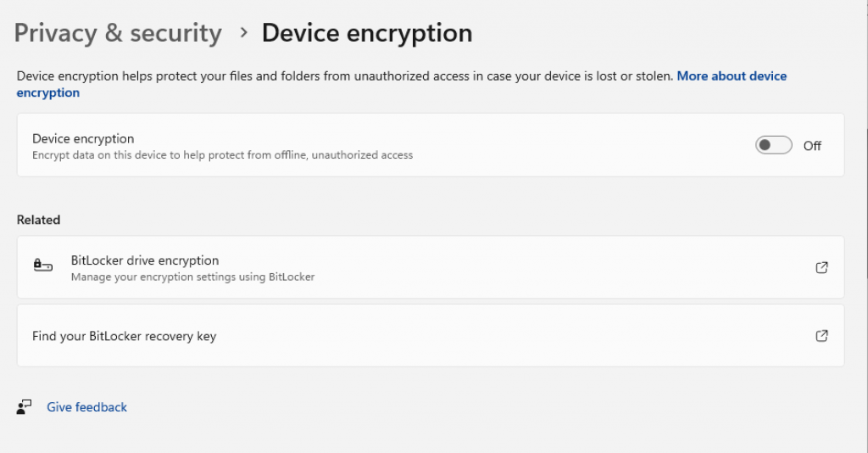Go back to Privacy & security

point(118,33)
